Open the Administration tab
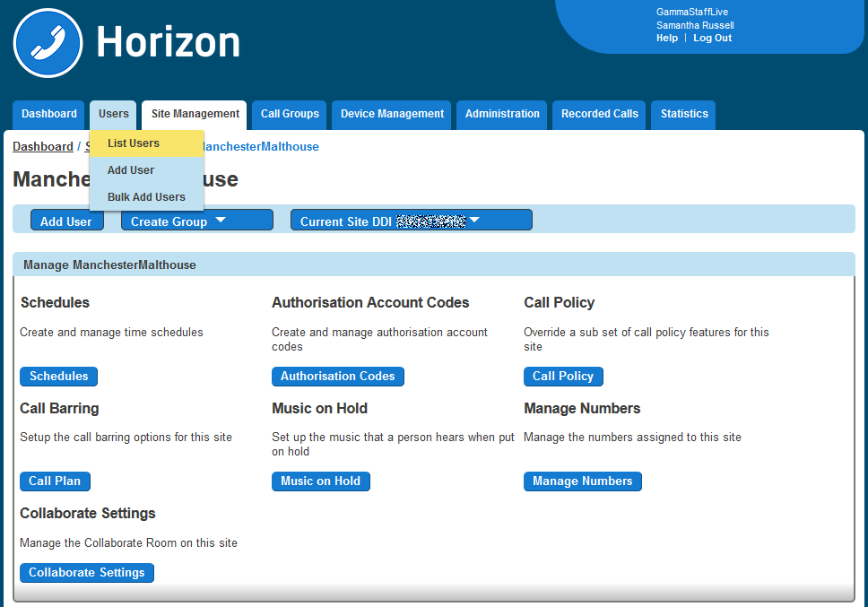The width and height of the screenshot is (868, 607). (x=502, y=114)
